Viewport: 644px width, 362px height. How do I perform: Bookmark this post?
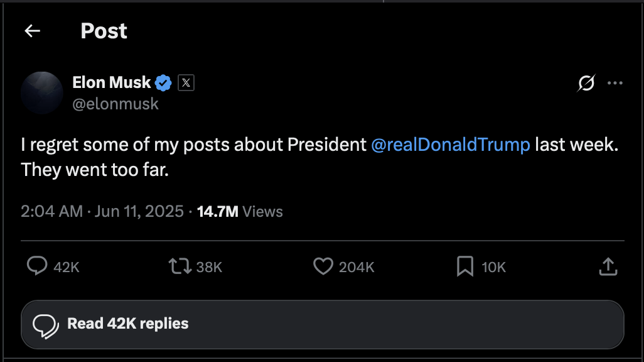(x=464, y=266)
